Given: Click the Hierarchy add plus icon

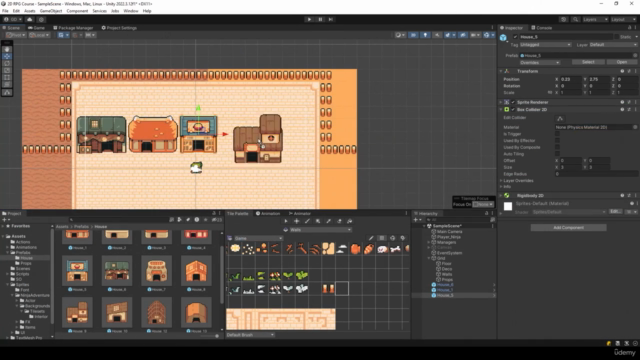Looking at the screenshot, I should pyautogui.click(x=416, y=220).
